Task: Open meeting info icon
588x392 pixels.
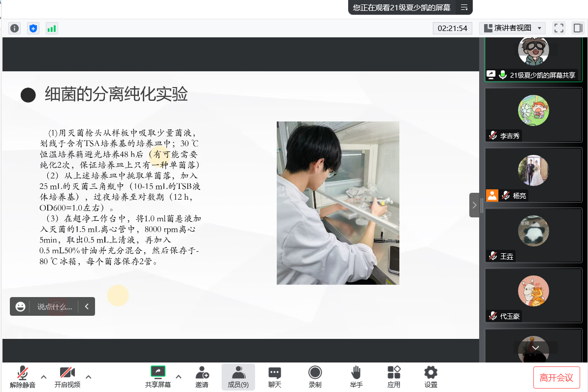Action: click(15, 29)
